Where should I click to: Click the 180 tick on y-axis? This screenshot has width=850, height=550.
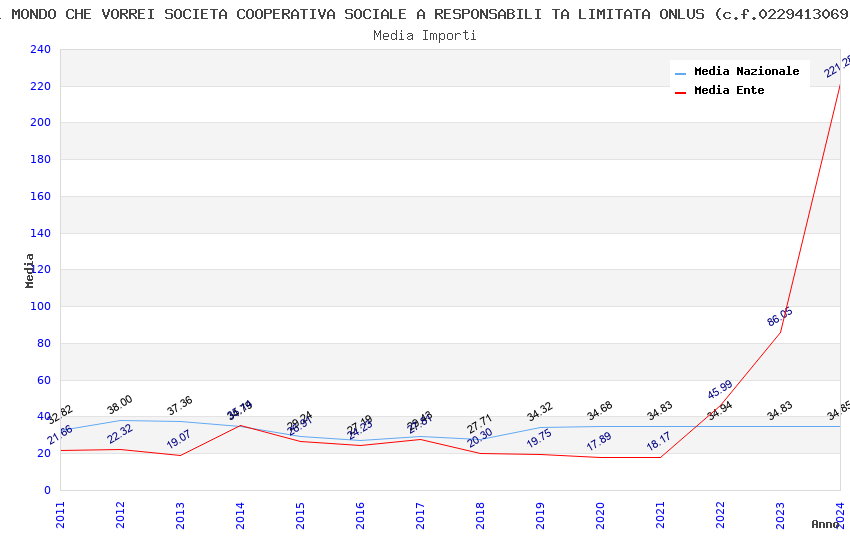(40, 159)
